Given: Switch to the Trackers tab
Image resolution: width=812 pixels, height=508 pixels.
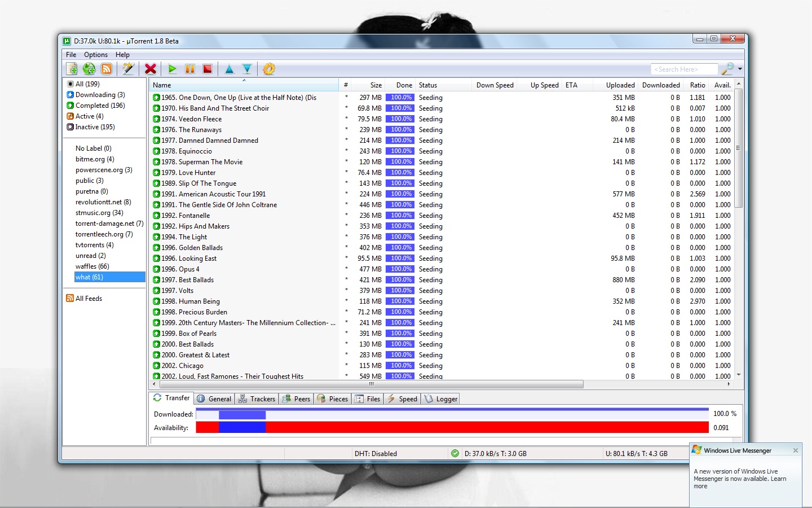Looking at the screenshot, I should pyautogui.click(x=257, y=399).
